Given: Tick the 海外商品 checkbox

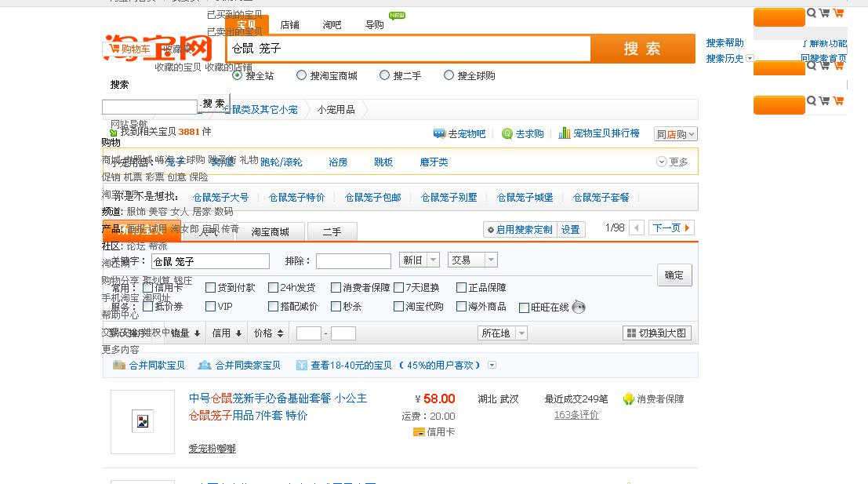Looking at the screenshot, I should (461, 306).
